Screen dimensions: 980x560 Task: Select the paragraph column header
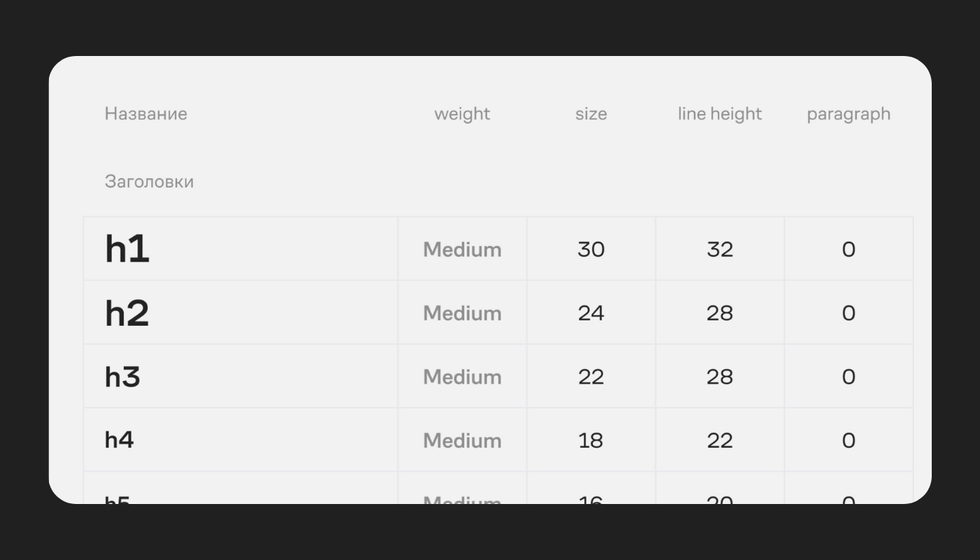tap(849, 114)
